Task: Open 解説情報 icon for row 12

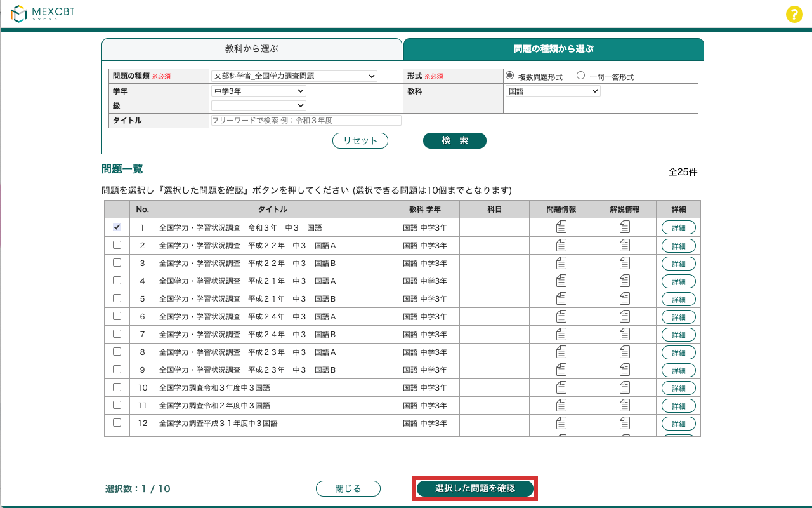Action: click(625, 423)
